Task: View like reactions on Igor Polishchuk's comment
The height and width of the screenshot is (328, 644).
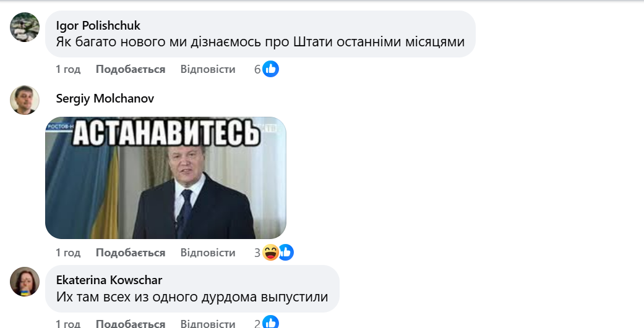Action: click(271, 69)
